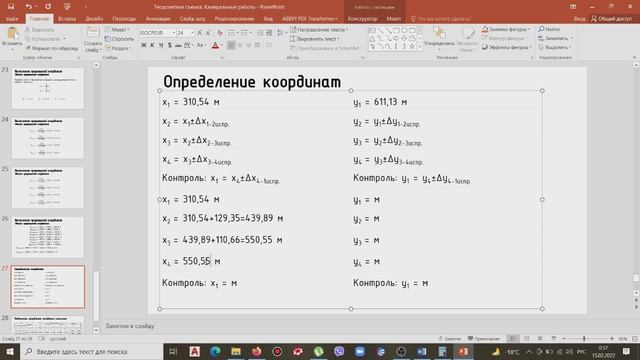The image size is (640, 360).
Task: Click the zoom slider handle in status bar
Action: pos(584,339)
